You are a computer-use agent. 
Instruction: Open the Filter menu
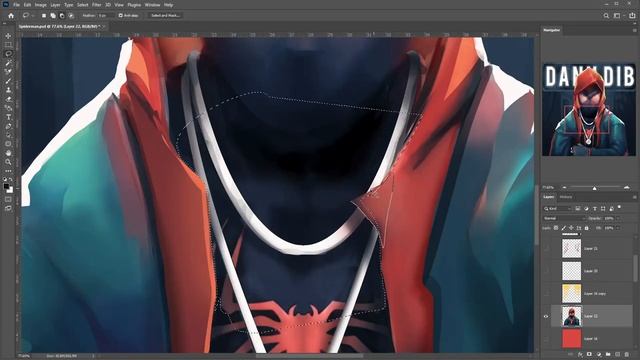click(96, 5)
